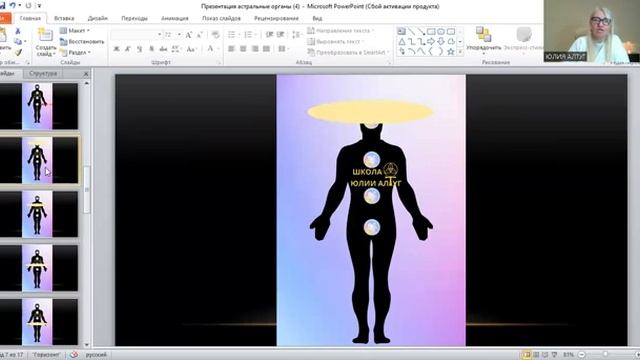Click the Undo arrow in the quick access toolbar

pos(13,5)
